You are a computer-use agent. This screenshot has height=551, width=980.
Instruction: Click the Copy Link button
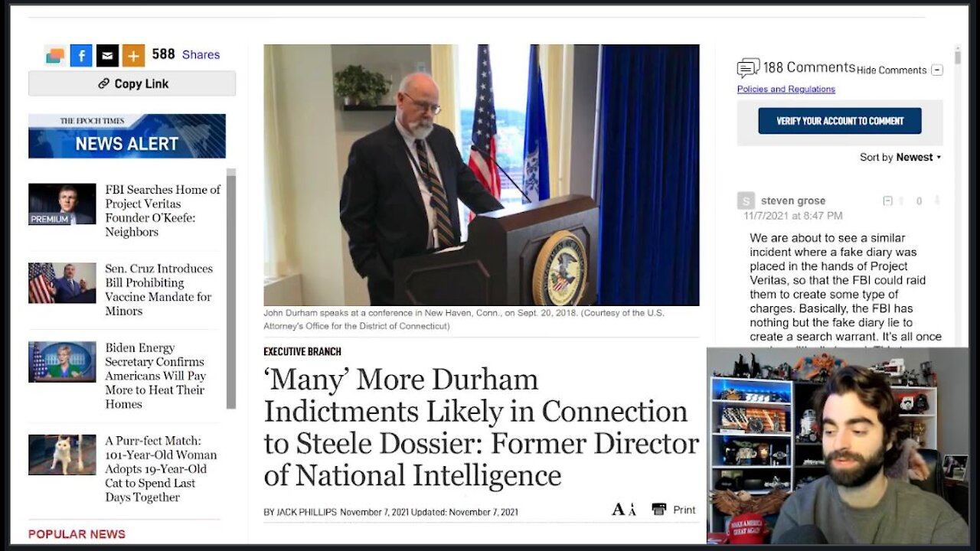132,83
